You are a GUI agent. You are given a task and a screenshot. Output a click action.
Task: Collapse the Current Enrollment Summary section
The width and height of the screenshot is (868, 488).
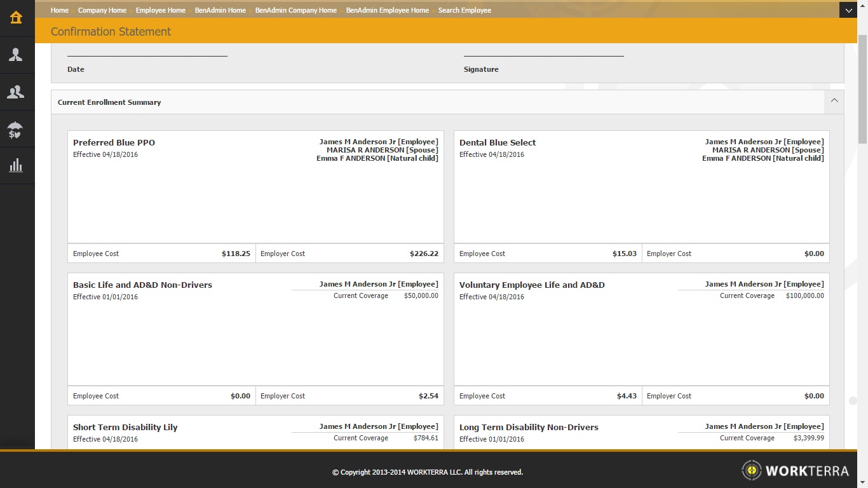[x=834, y=100]
